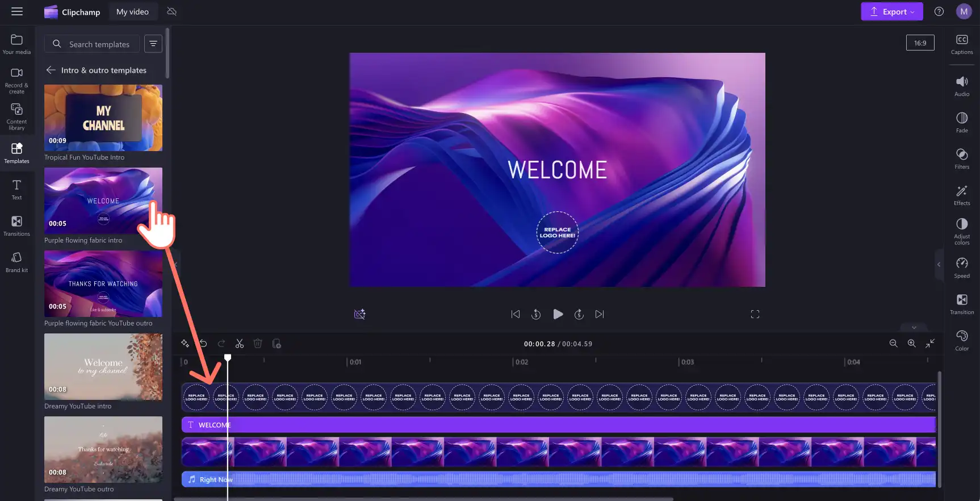Open the Transitions sidebar tab

pos(16,226)
